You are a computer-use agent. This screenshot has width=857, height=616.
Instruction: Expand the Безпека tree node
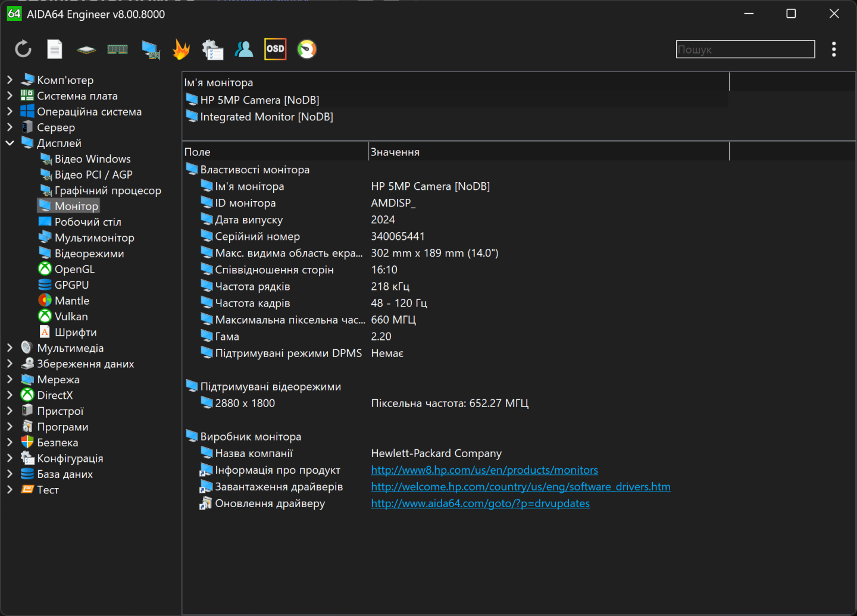(x=10, y=443)
